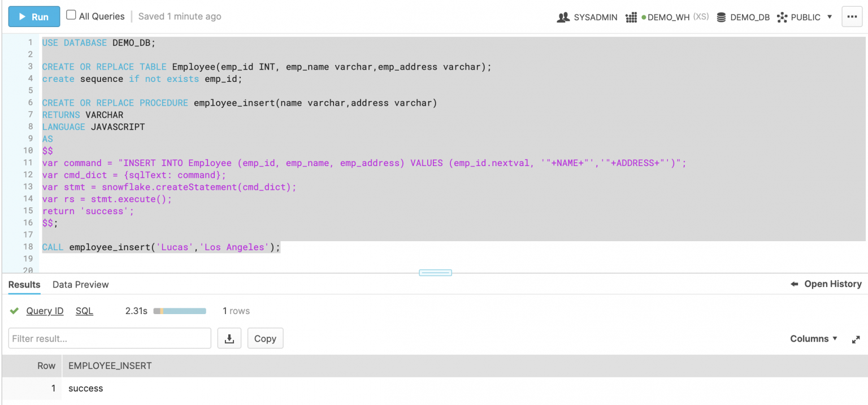Open the worksheet options ellipsis menu
This screenshot has width=868, height=405.
pyautogui.click(x=852, y=16)
